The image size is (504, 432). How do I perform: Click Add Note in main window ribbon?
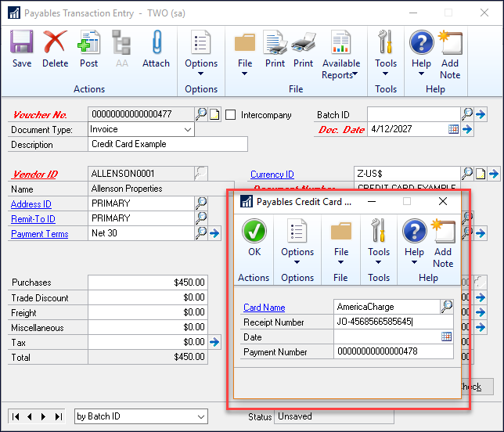[x=450, y=55]
